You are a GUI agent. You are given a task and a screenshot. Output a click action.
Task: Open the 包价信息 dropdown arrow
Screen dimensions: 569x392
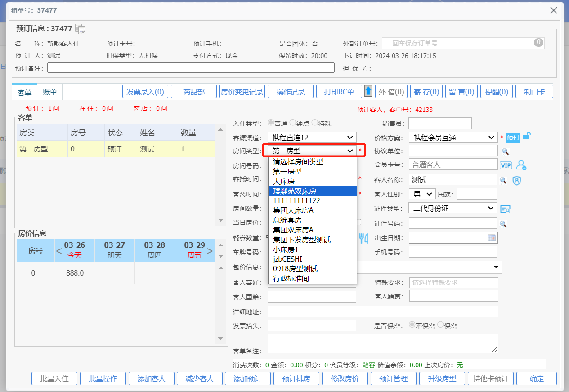pos(496,267)
